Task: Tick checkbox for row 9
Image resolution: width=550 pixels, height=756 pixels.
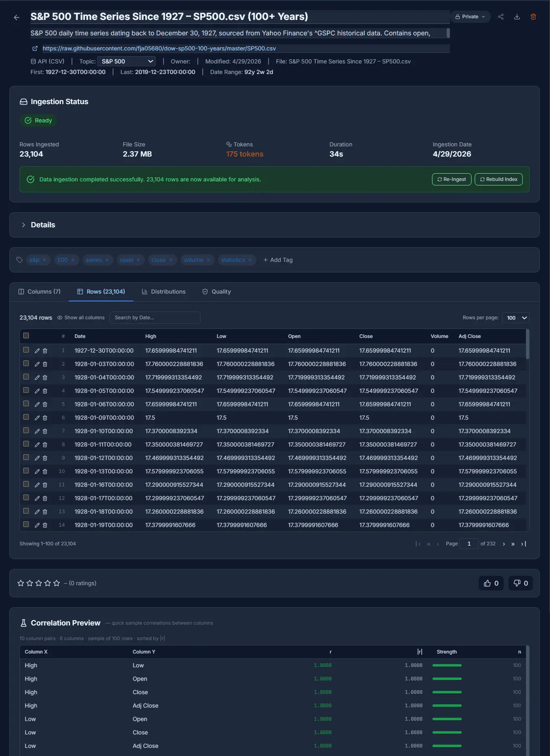Action: click(x=26, y=457)
